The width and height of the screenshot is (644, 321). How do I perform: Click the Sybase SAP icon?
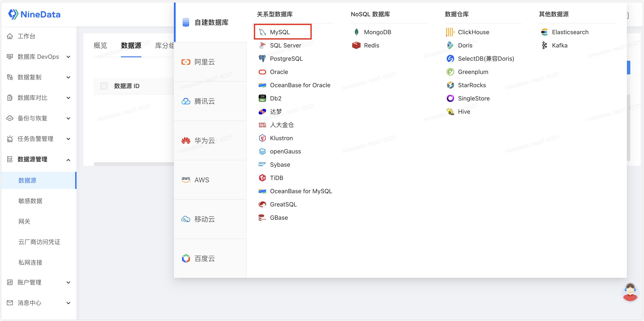262,165
